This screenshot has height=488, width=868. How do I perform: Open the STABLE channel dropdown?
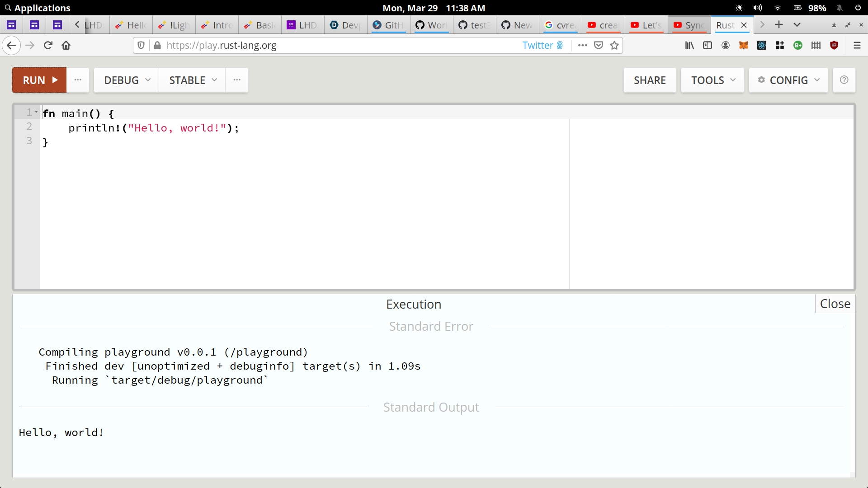[x=193, y=80]
